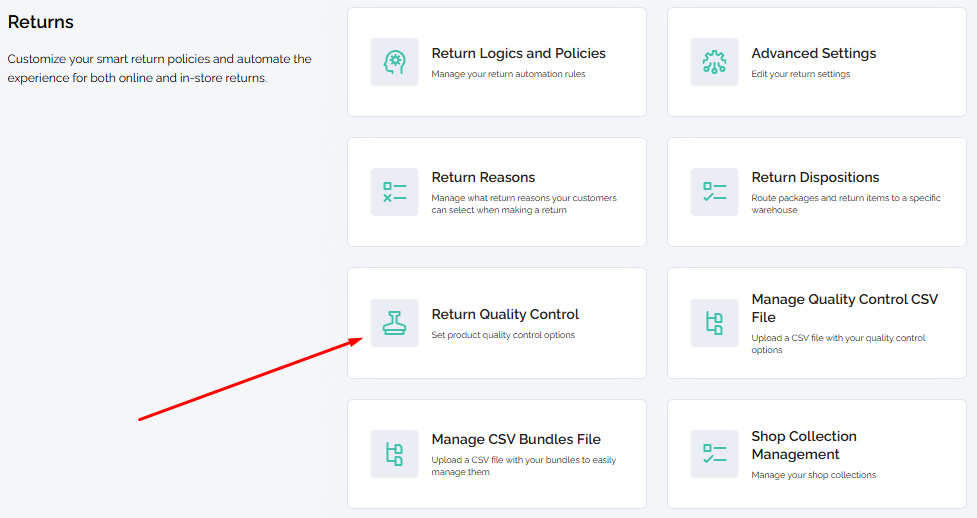Open the Return Quality Control title

505,314
